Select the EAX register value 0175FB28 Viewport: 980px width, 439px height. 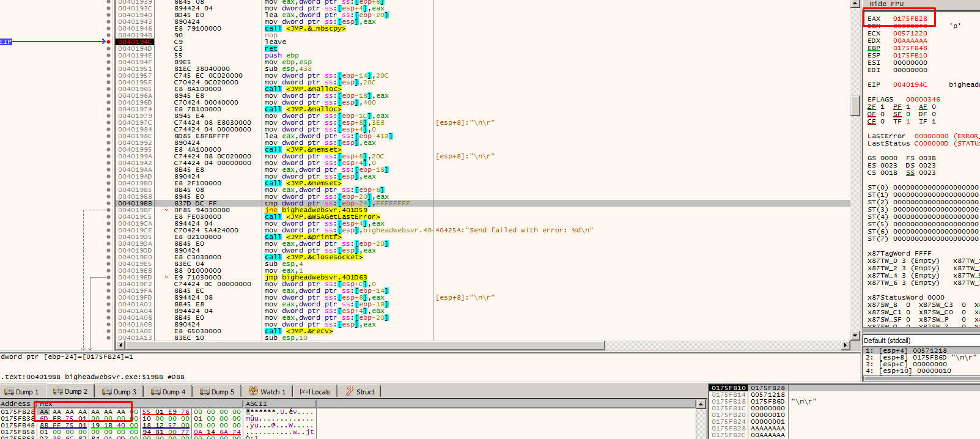pos(910,19)
